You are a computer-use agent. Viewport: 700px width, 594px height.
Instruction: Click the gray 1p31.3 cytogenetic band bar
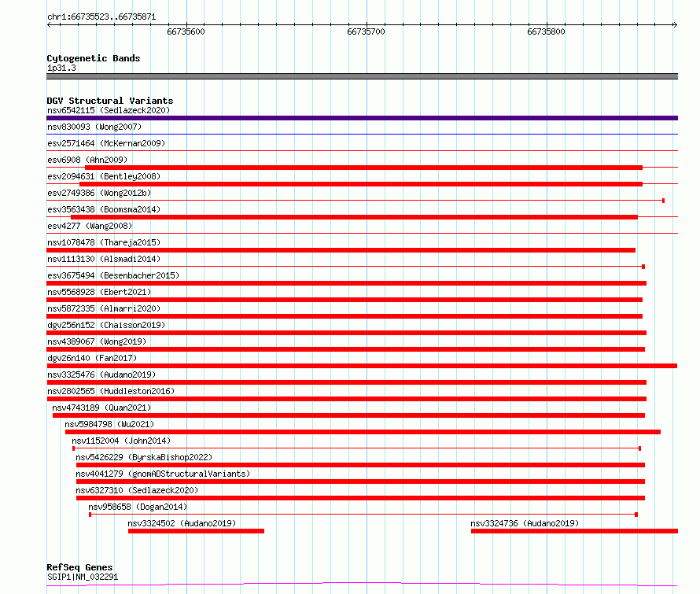(x=362, y=76)
